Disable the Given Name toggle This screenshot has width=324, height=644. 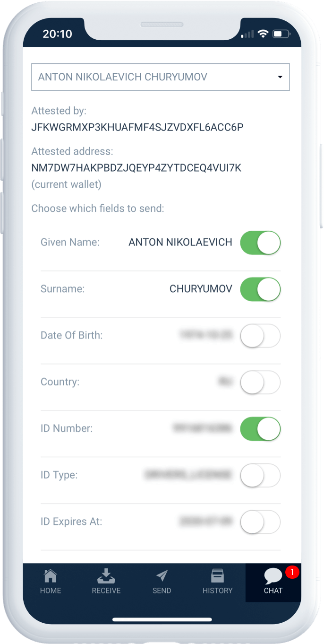260,243
